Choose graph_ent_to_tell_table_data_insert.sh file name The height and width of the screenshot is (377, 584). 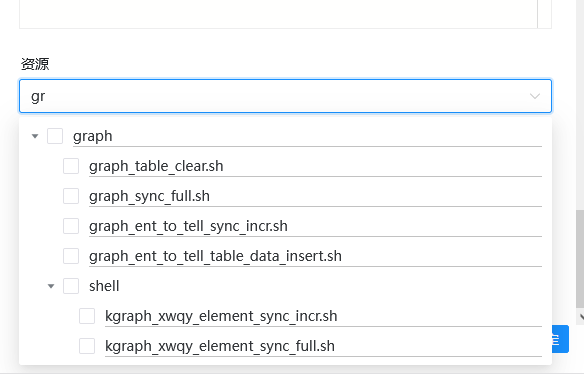(x=215, y=256)
